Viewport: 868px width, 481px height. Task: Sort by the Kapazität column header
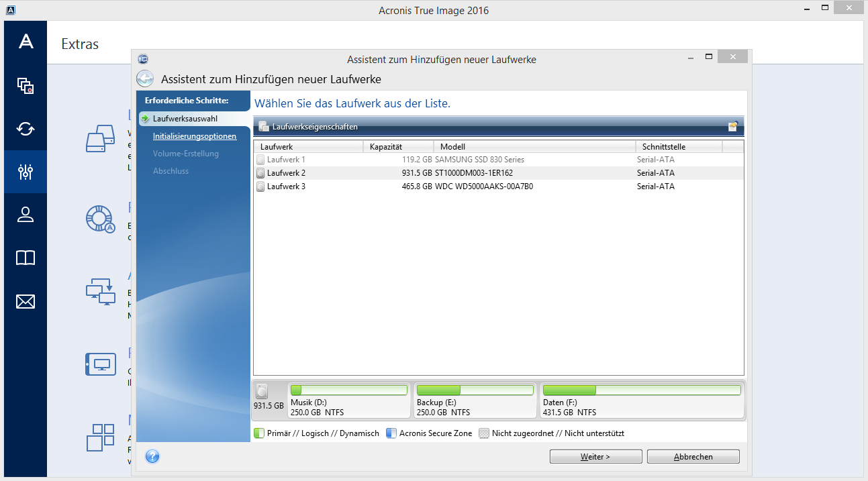(x=397, y=147)
